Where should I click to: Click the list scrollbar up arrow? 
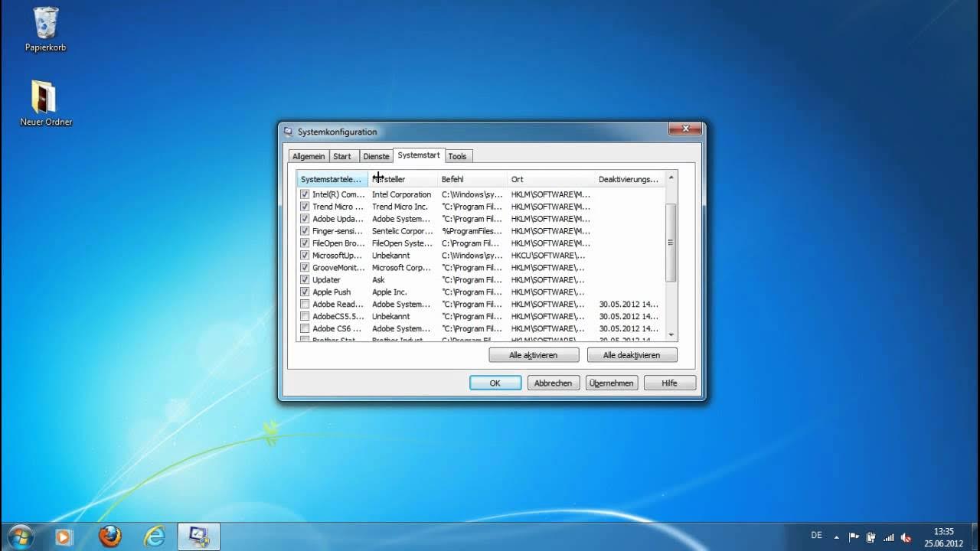coord(671,178)
